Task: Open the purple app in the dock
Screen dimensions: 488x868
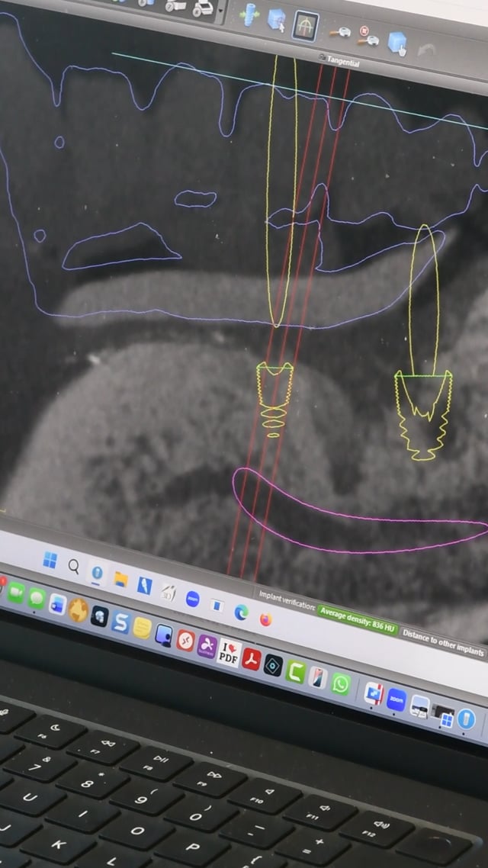Action: click(207, 646)
